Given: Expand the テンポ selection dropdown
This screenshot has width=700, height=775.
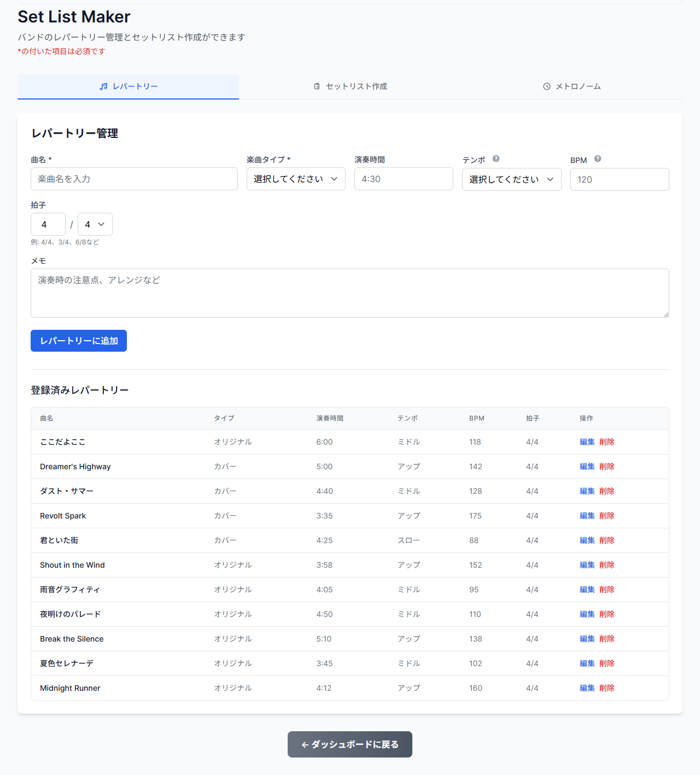Looking at the screenshot, I should coord(511,179).
